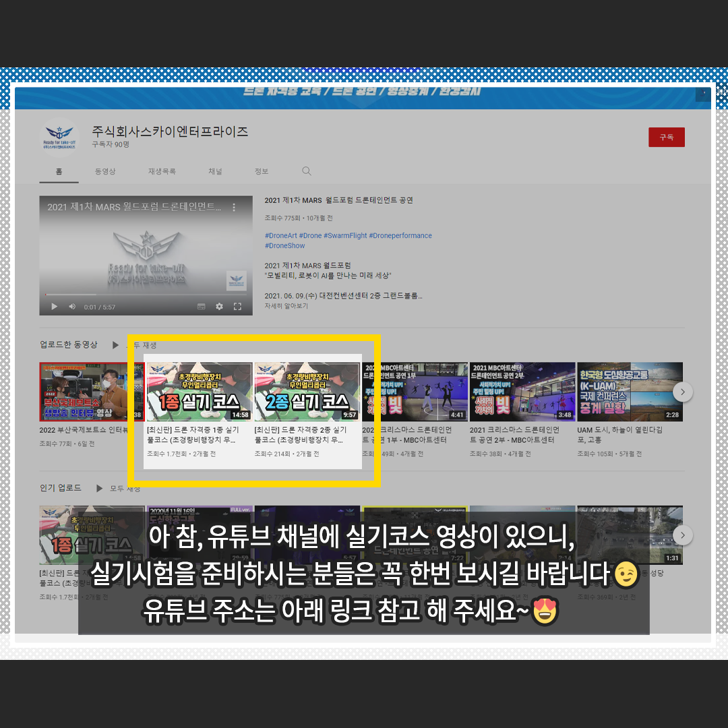Click the channel avatar logo
The height and width of the screenshot is (728, 728).
point(59,138)
